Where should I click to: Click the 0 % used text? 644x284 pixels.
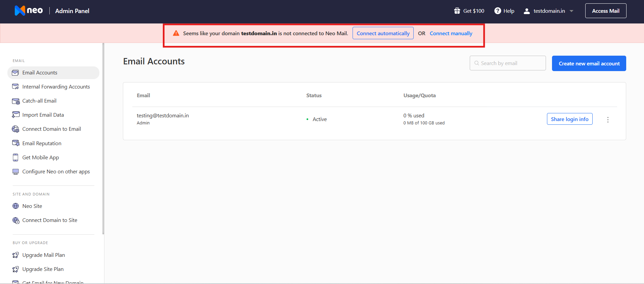pyautogui.click(x=414, y=116)
